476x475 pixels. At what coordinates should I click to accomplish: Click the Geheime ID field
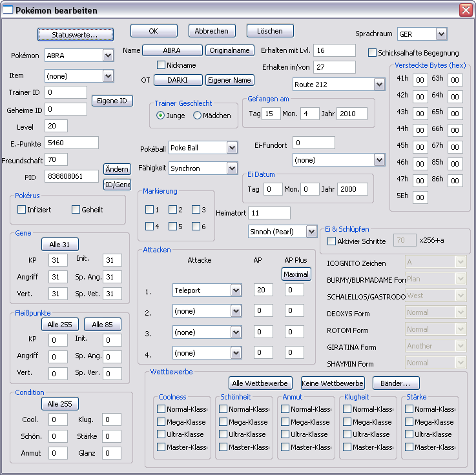(x=66, y=109)
